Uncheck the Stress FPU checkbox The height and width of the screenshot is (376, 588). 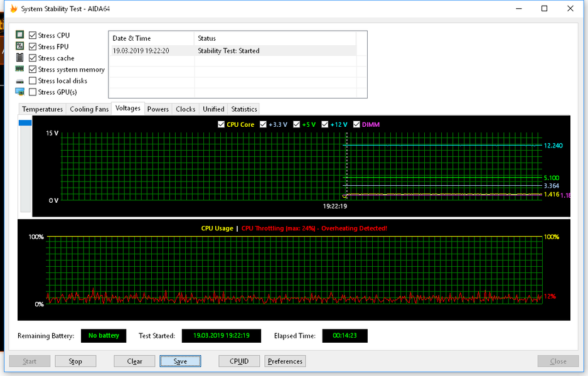tap(33, 46)
